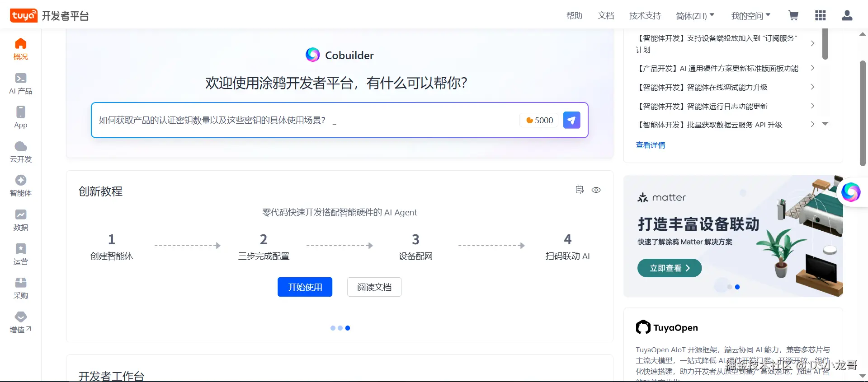The height and width of the screenshot is (382, 868).
Task: Toggle the eye visibility icon in 创新教程
Action: point(596,190)
